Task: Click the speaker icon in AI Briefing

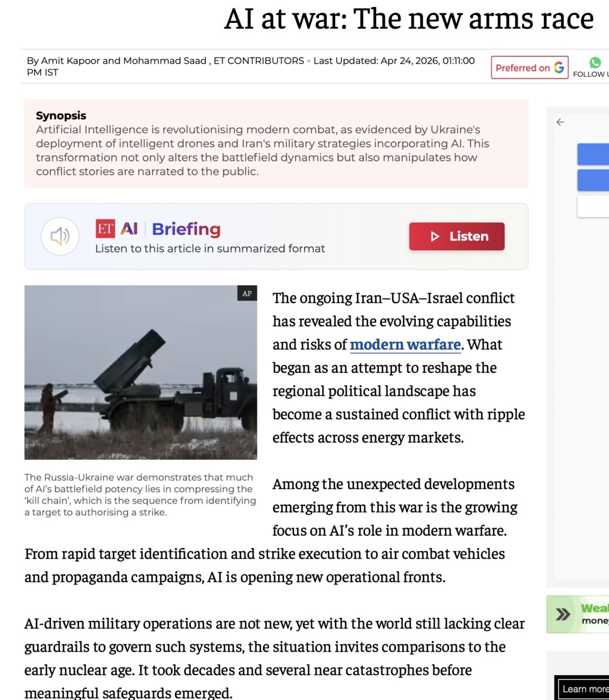Action: pyautogui.click(x=60, y=236)
